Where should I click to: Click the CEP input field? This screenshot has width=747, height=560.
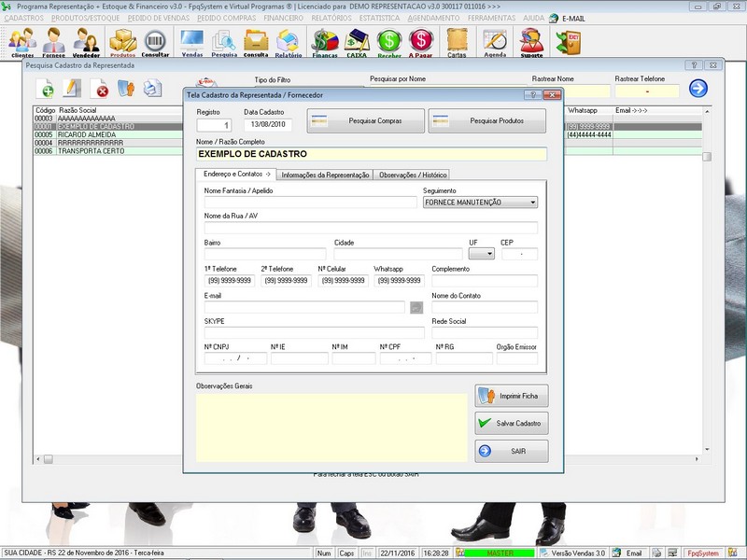coord(519,254)
